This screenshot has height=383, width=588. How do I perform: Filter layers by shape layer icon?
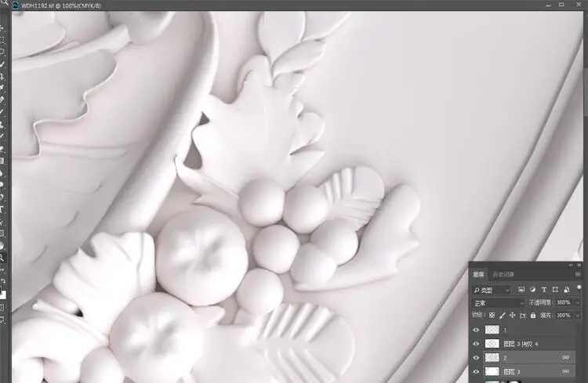click(555, 289)
